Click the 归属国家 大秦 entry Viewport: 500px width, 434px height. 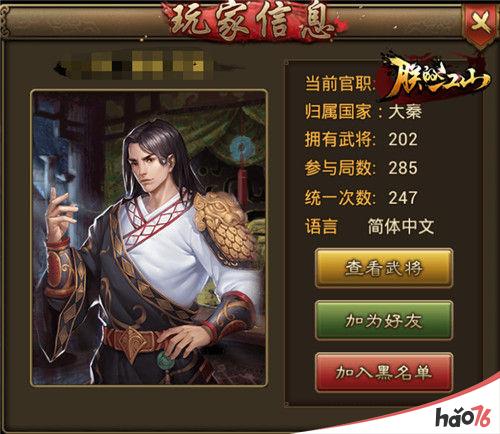363,112
